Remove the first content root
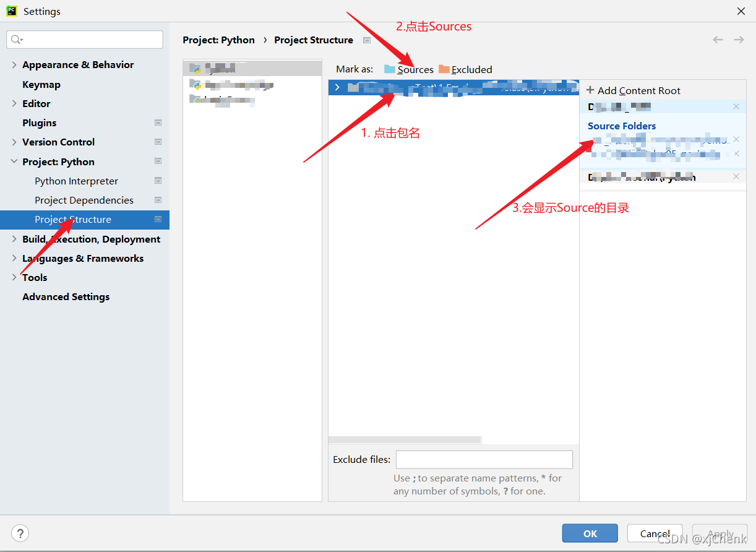Viewport: 756px width, 552px height. 736,106
